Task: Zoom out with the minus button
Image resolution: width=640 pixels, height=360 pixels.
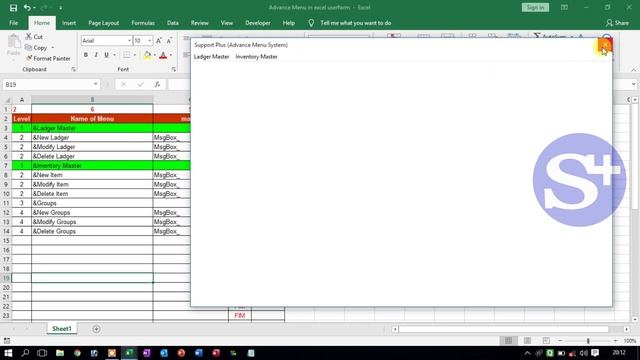Action: tap(560, 340)
